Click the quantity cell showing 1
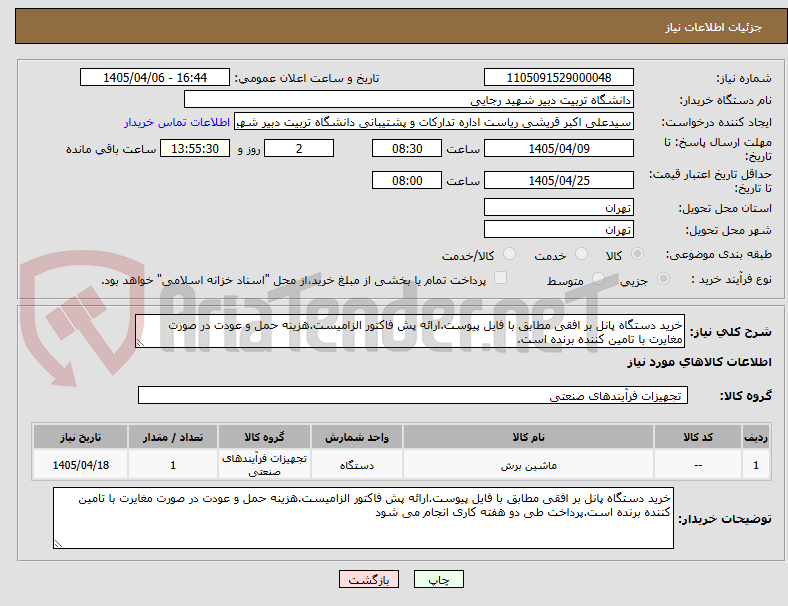This screenshot has width=788, height=606. pyautogui.click(x=173, y=465)
